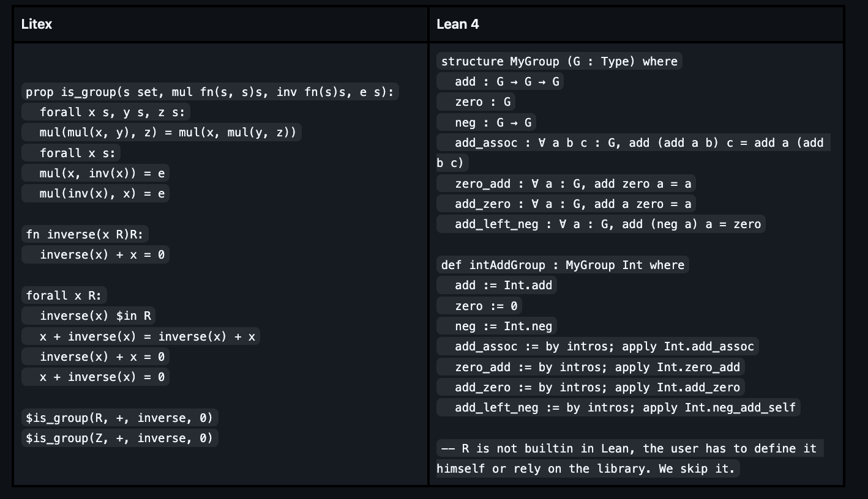Click the comment about R not builtin
The image size is (868, 499).
click(629, 449)
